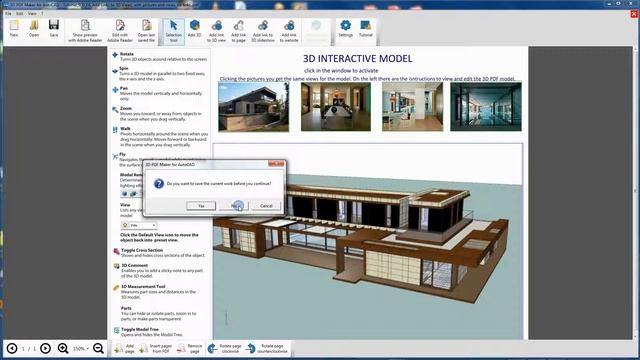
Task: Zoom out with the magnifier minus
Action: pos(98,349)
